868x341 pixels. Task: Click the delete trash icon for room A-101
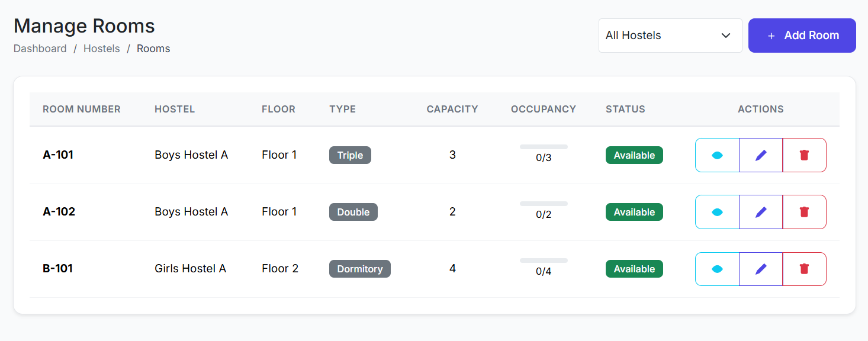[x=804, y=155]
